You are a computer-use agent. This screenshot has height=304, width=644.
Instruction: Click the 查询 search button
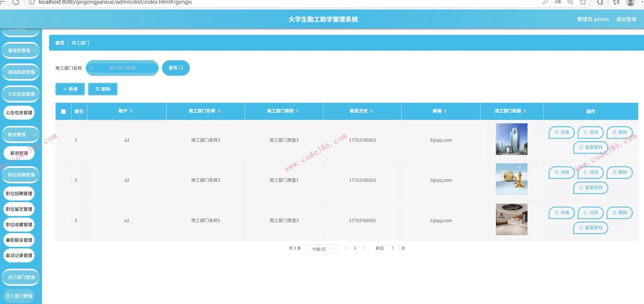click(x=176, y=68)
